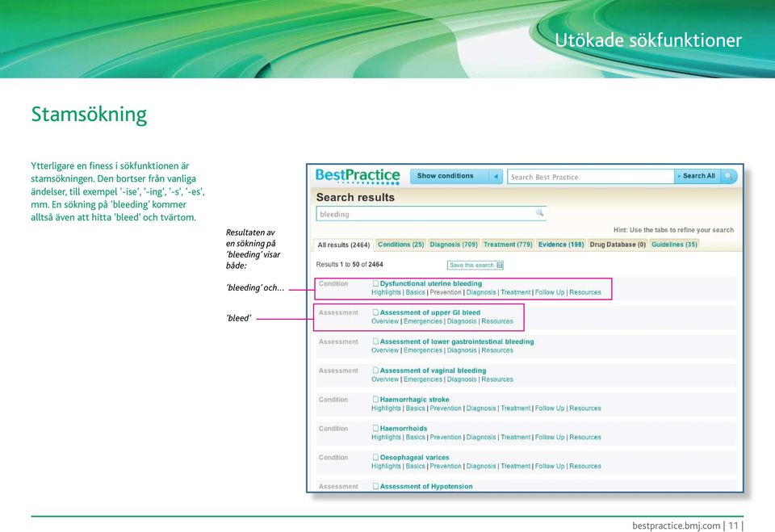Click document icon beside Oesophageal varices
This screenshot has width=775, height=532.
pyautogui.click(x=375, y=458)
